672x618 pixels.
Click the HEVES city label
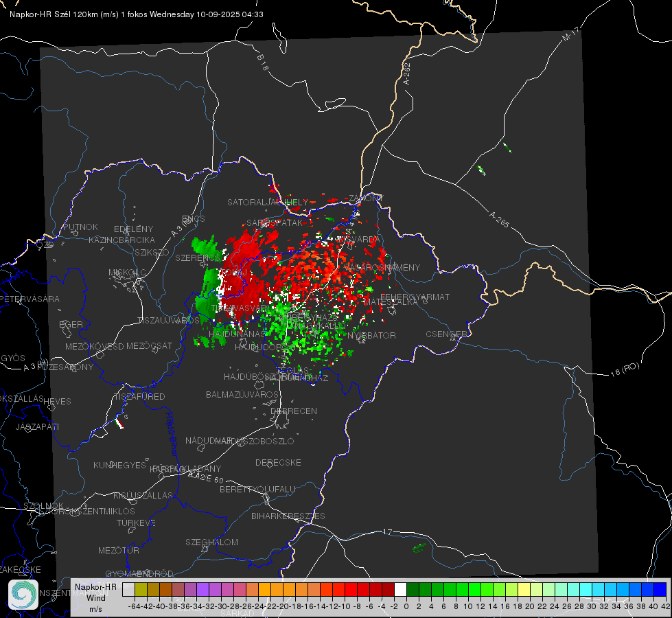[x=57, y=402]
